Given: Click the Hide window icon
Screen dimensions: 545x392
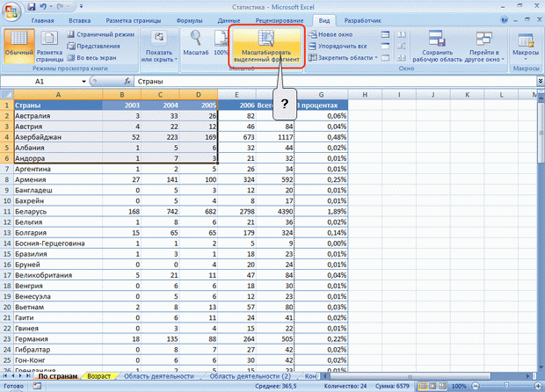Looking at the screenshot, I should (385, 46).
